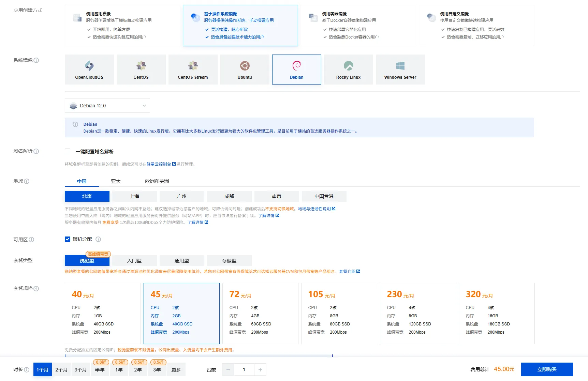Uncheck the 随机分配 availability zone checkbox
The width and height of the screenshot is (588, 381).
pos(68,239)
